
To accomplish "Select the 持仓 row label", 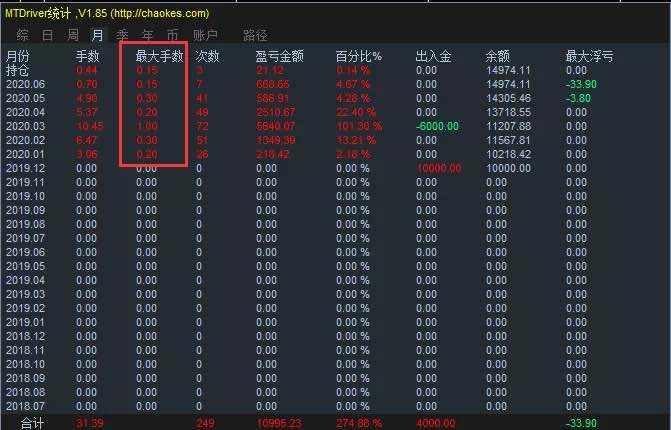I will [x=17, y=70].
